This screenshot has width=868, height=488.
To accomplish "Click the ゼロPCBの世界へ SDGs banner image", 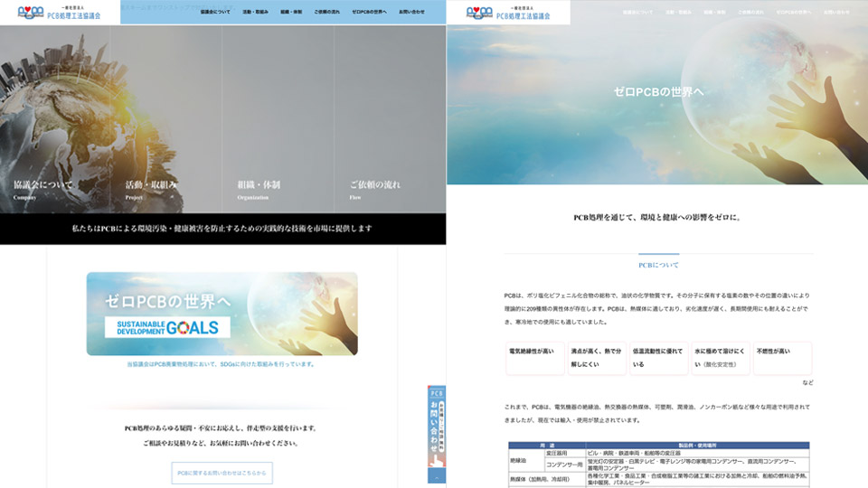I will coord(222,314).
